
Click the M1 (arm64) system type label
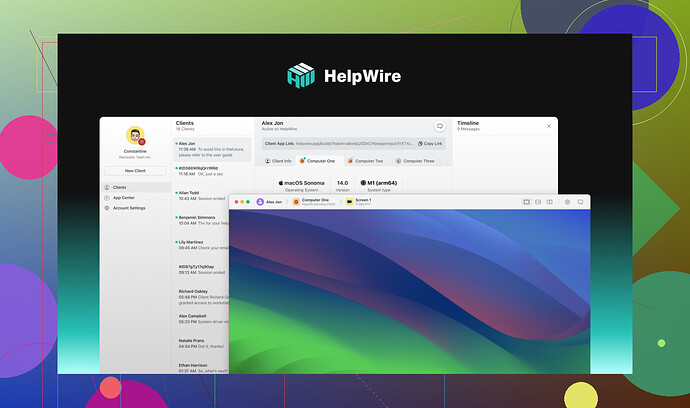[x=378, y=183]
